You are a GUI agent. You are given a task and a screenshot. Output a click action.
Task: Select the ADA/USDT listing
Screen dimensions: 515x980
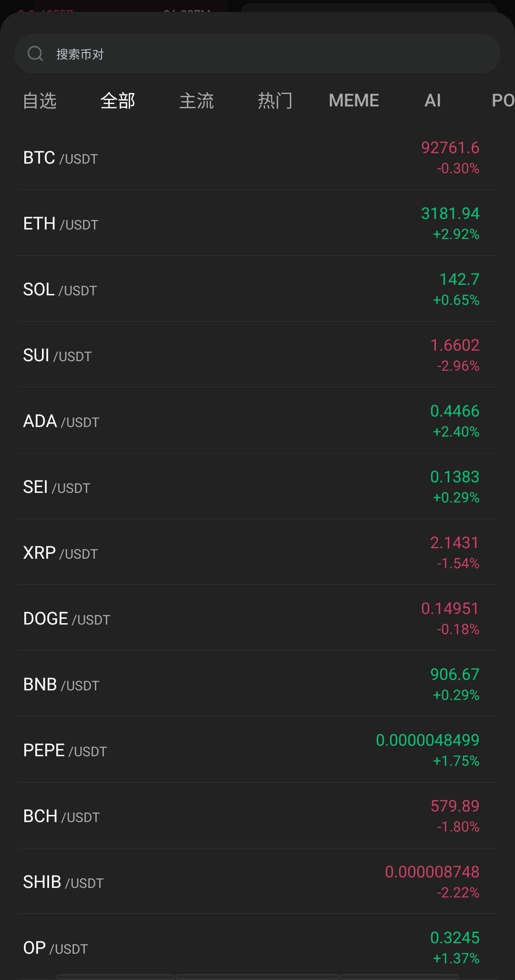(257, 421)
